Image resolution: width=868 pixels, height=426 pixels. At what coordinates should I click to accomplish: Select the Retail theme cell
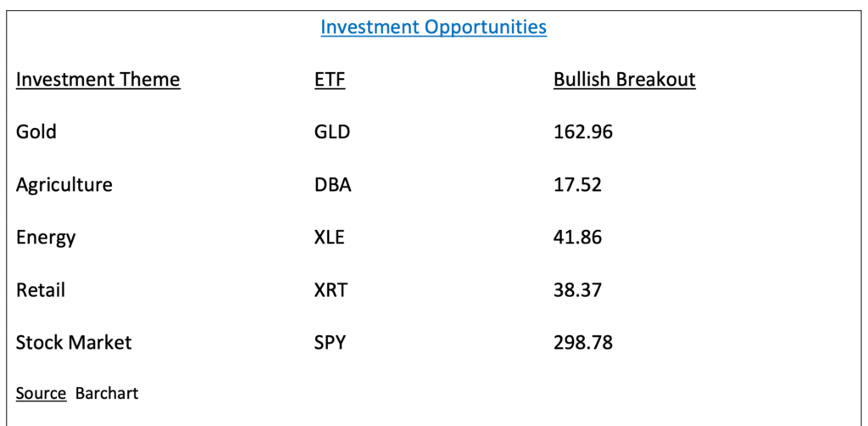[x=41, y=289]
